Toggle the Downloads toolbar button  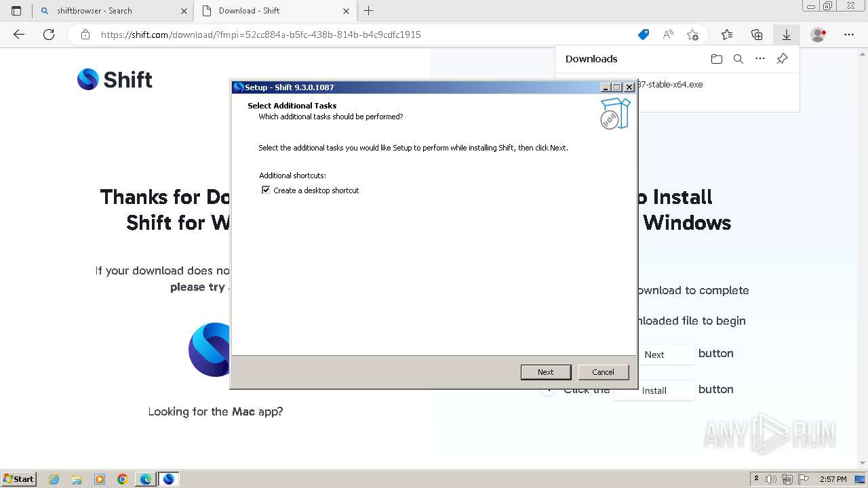(787, 35)
